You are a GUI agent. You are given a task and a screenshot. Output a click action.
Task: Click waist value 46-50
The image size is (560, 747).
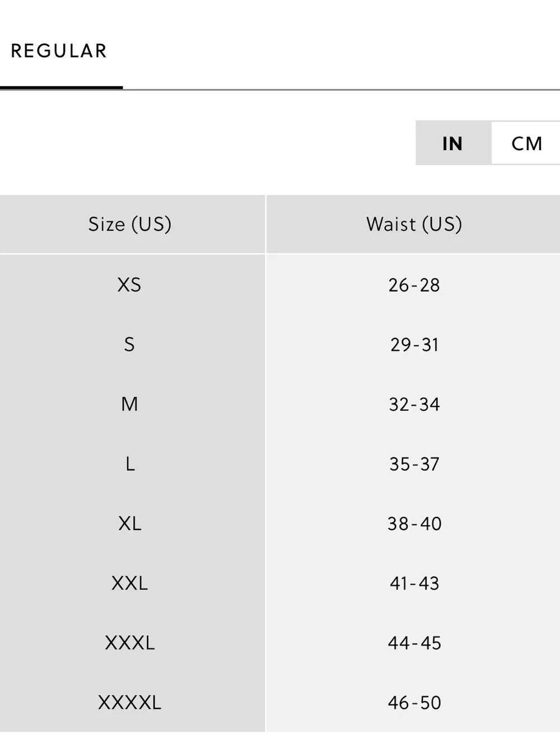point(414,702)
